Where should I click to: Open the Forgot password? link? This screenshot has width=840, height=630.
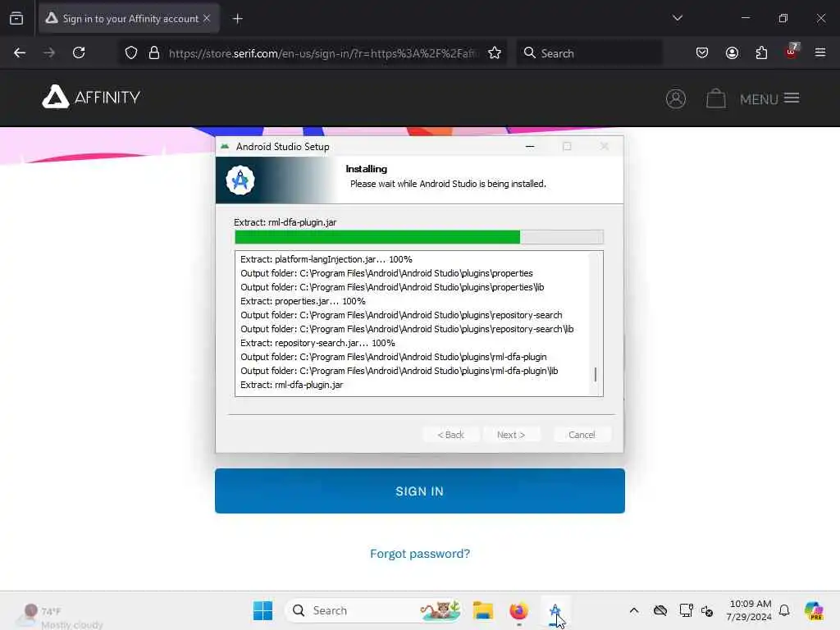(x=419, y=554)
